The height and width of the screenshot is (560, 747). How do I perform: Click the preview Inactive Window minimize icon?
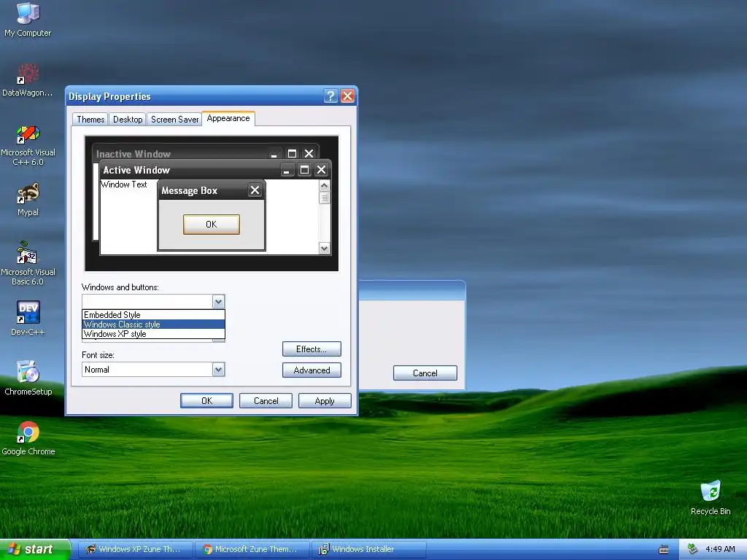[x=274, y=154]
